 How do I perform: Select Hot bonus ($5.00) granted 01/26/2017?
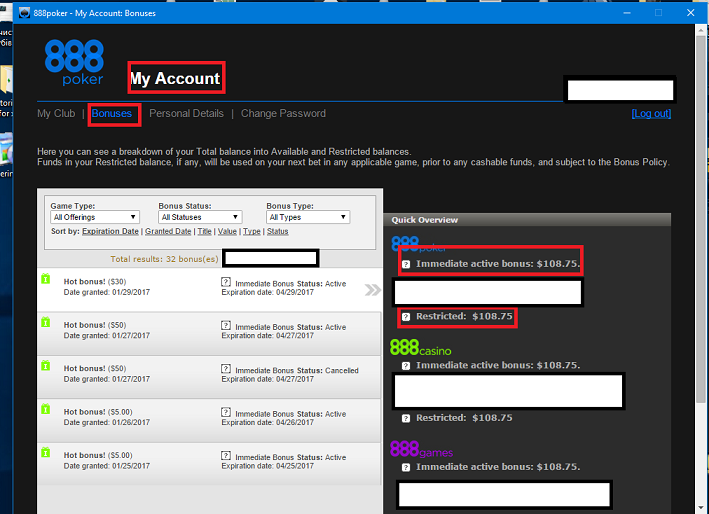[209, 420]
